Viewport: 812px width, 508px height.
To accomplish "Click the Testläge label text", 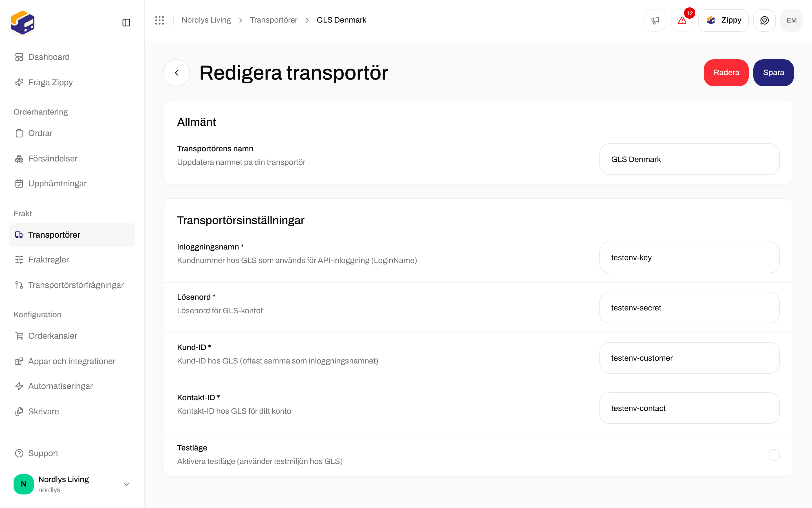I will (x=192, y=448).
